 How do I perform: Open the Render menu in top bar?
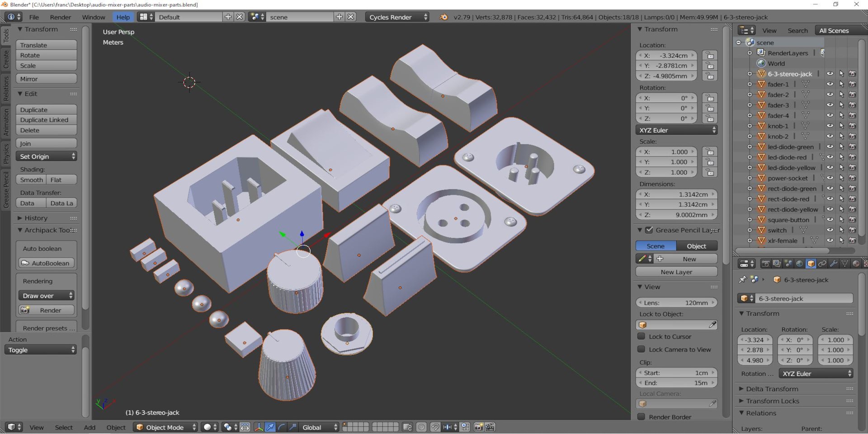click(x=61, y=17)
